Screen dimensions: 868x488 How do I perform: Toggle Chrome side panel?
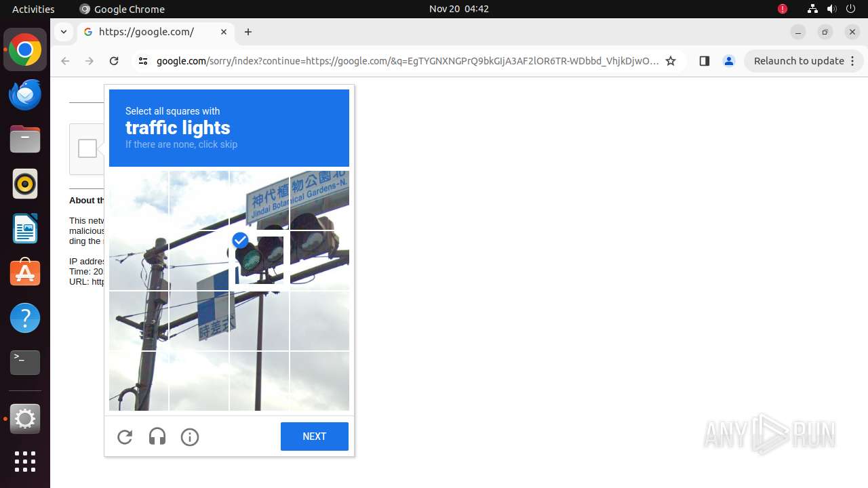pyautogui.click(x=704, y=61)
